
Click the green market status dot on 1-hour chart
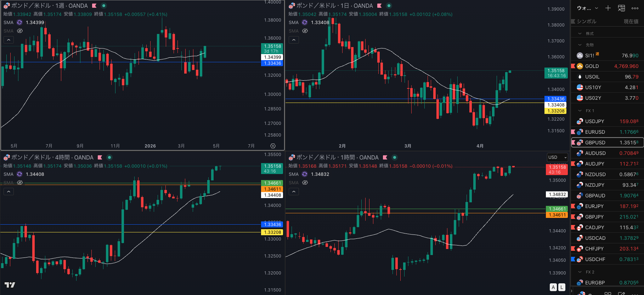394,157
